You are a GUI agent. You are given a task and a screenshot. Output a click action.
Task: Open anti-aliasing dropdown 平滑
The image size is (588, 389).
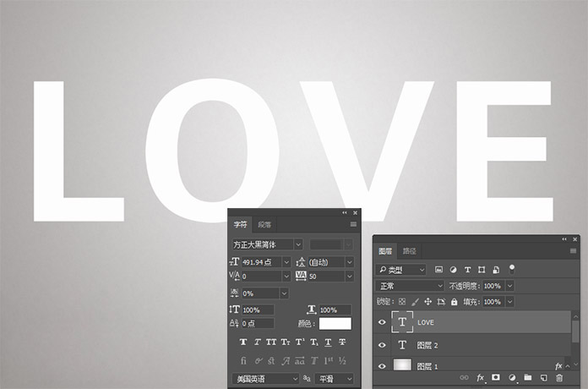tap(334, 379)
